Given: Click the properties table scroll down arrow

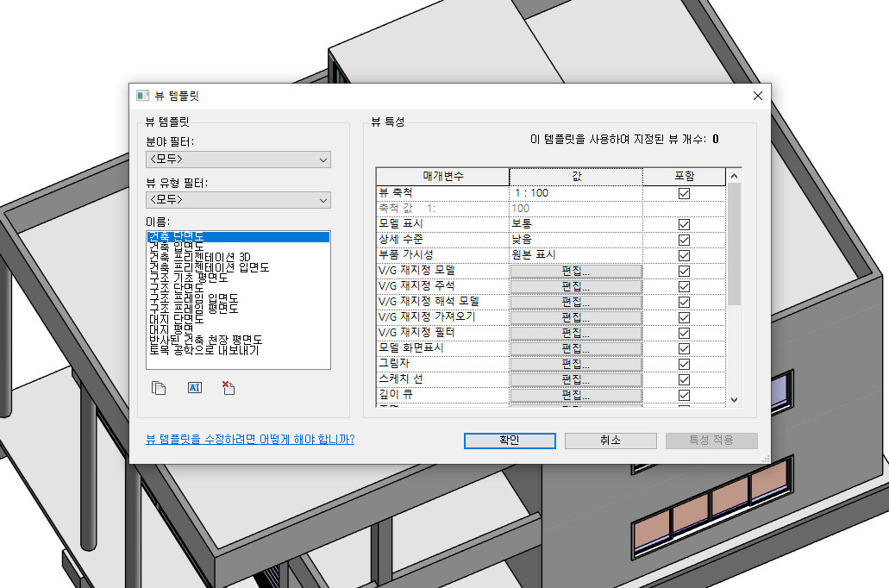Looking at the screenshot, I should point(734,400).
